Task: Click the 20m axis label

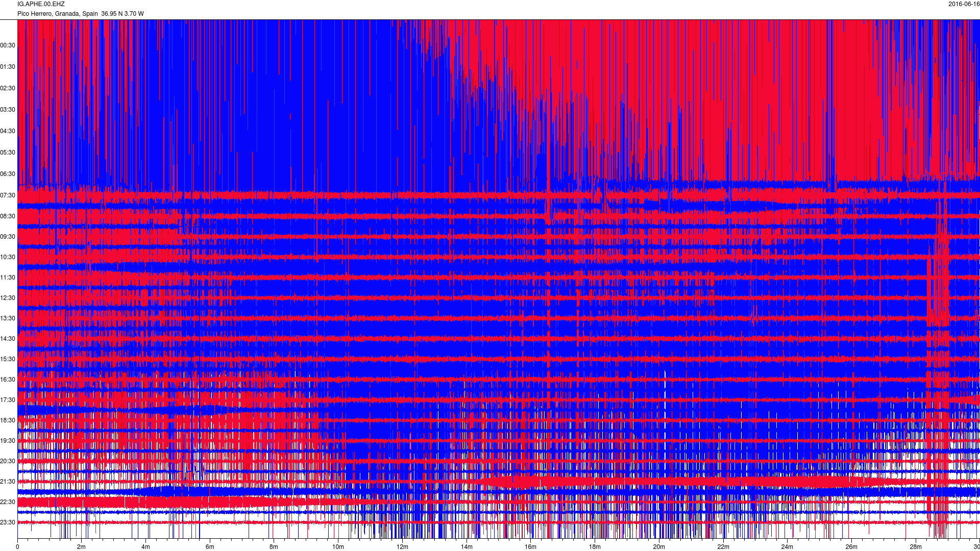Action: pyautogui.click(x=659, y=547)
